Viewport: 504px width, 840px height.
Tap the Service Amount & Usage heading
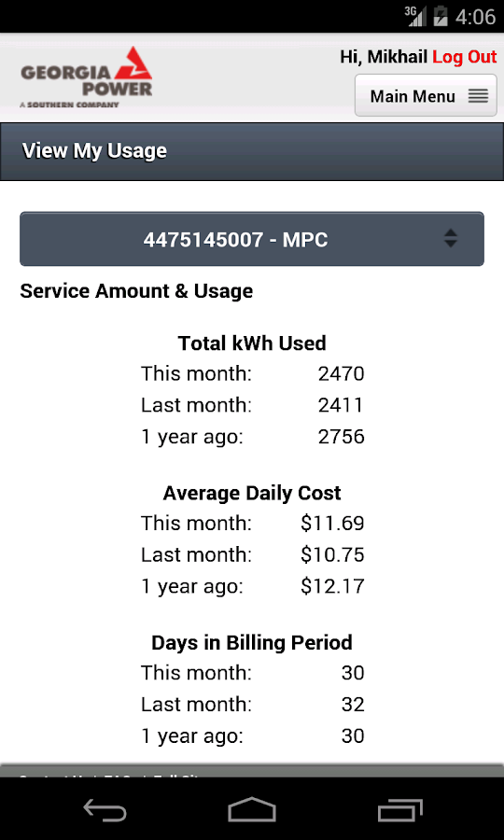pyautogui.click(x=136, y=291)
